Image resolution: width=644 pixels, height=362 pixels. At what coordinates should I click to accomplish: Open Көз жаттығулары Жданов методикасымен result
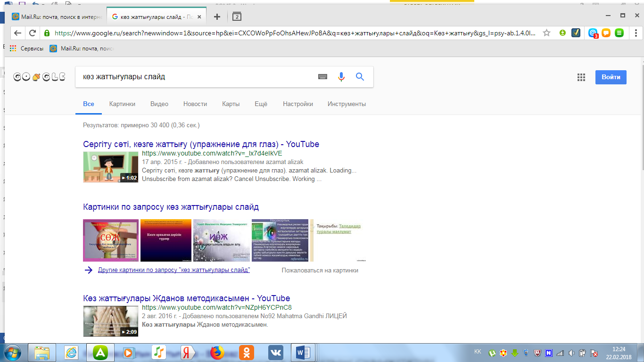(x=187, y=298)
